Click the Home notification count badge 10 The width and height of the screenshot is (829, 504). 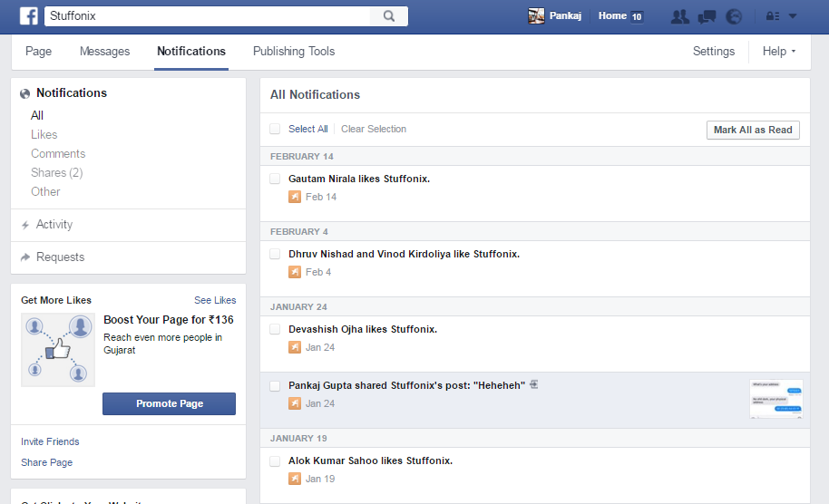pos(637,16)
